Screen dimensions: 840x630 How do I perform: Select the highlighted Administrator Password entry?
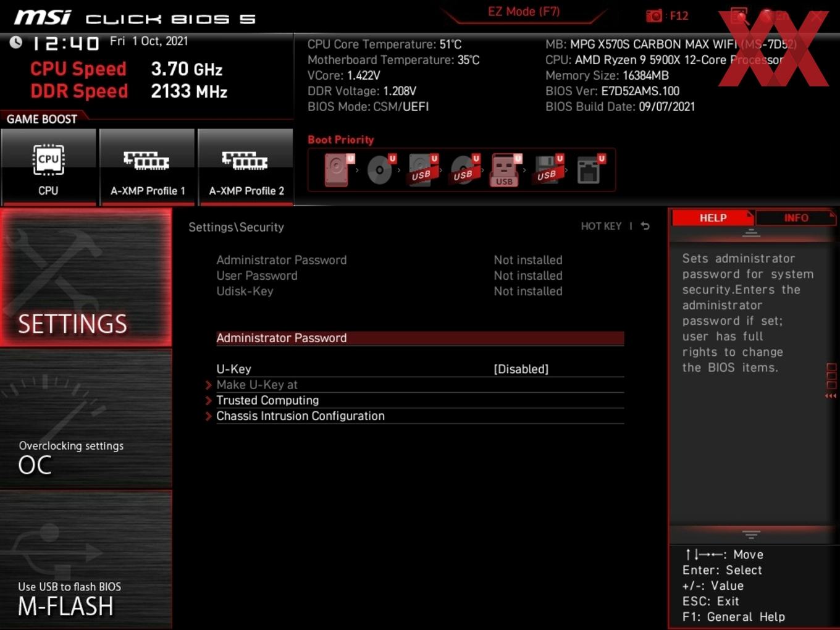[420, 338]
